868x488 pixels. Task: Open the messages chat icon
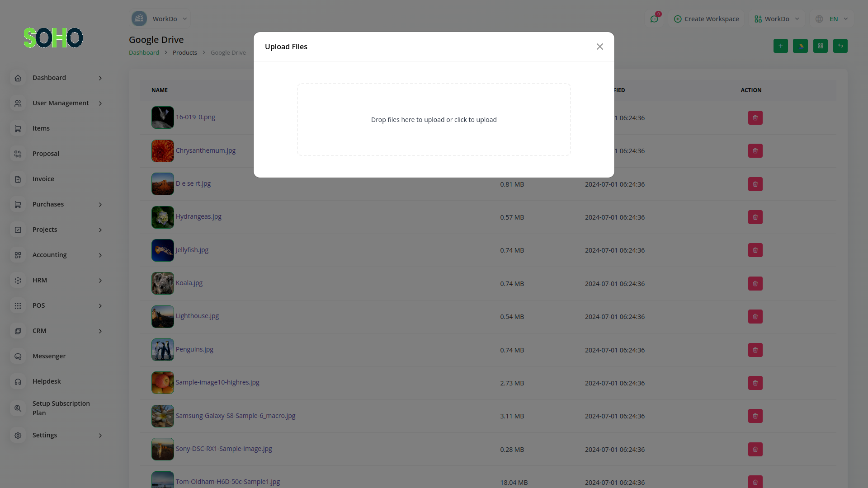654,19
